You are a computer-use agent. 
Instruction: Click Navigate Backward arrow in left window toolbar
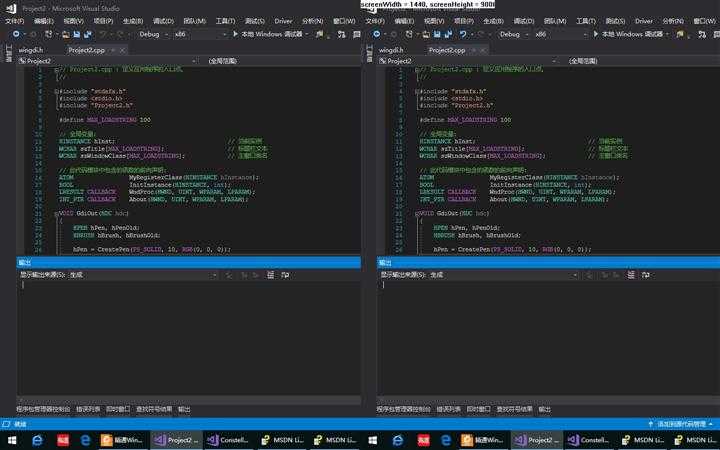(x=16, y=34)
